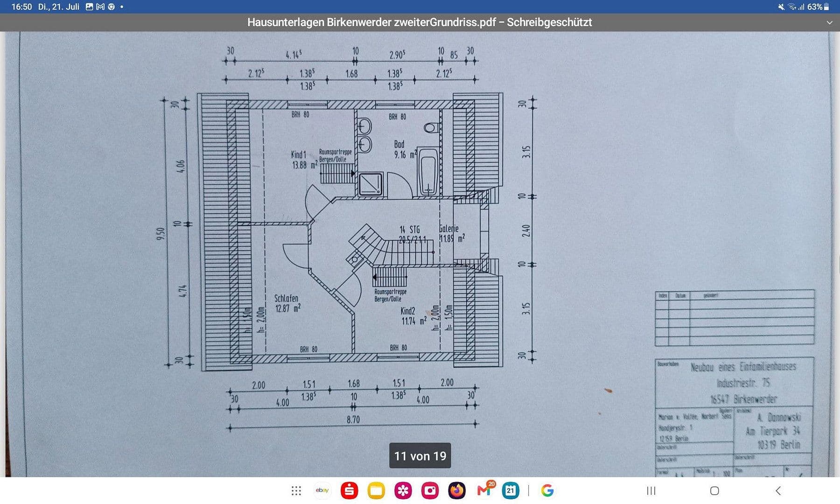This screenshot has width=840, height=504.
Task: Tap the 'Am Tierpark 34' address line
Action: coord(773,431)
